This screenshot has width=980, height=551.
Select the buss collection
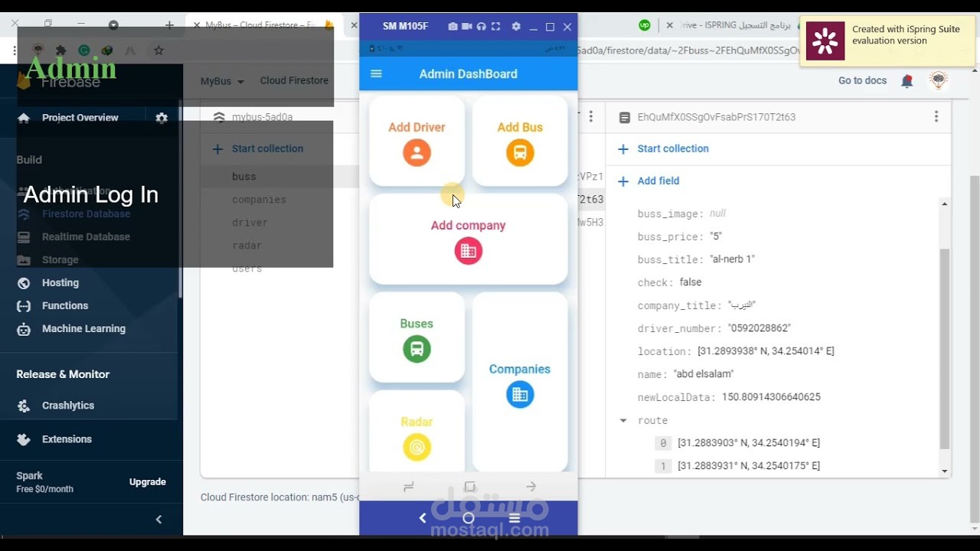[x=243, y=177]
